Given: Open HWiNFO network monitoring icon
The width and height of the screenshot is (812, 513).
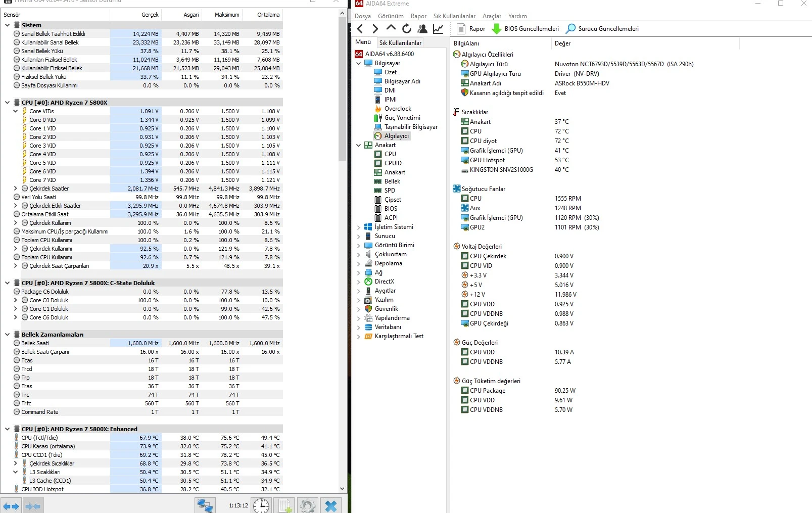Looking at the screenshot, I should click(x=205, y=505).
